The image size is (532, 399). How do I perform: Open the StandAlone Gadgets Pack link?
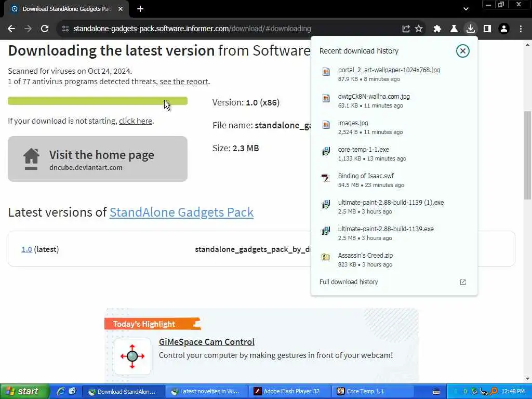tap(181, 212)
